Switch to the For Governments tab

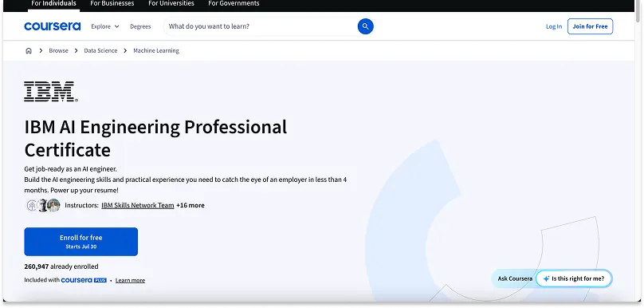click(x=234, y=4)
